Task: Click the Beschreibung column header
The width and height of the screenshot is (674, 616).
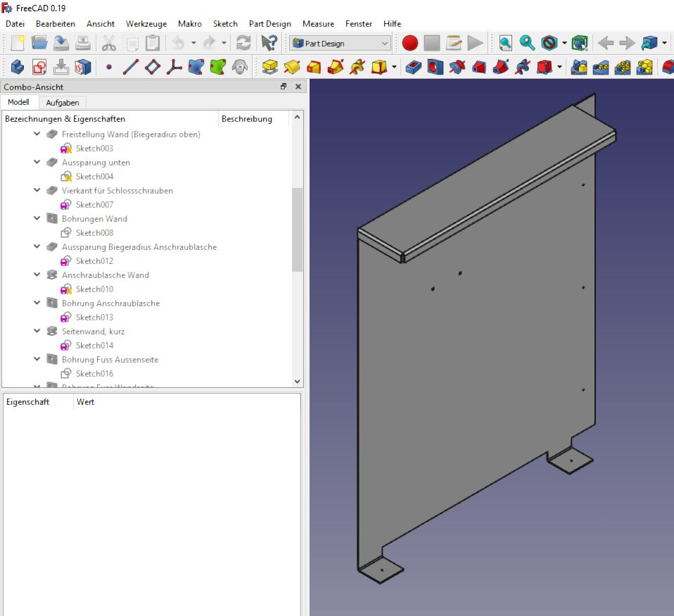Action: point(246,119)
